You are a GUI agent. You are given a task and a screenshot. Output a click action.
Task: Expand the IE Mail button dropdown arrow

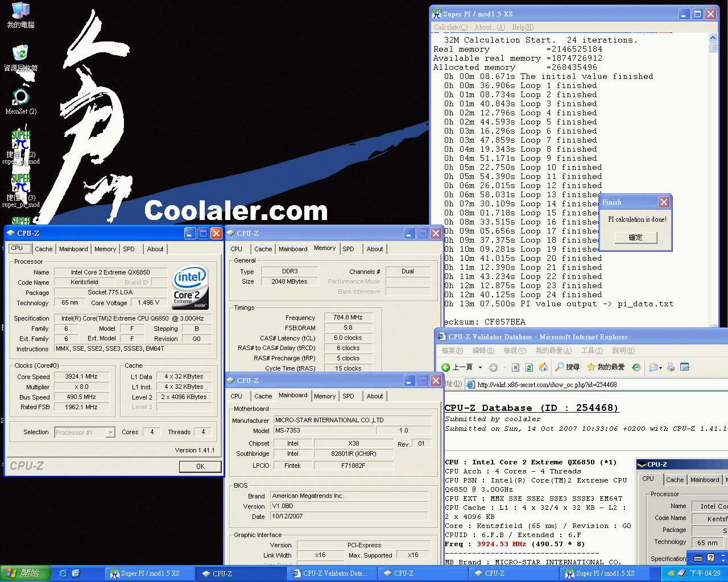[661, 367]
